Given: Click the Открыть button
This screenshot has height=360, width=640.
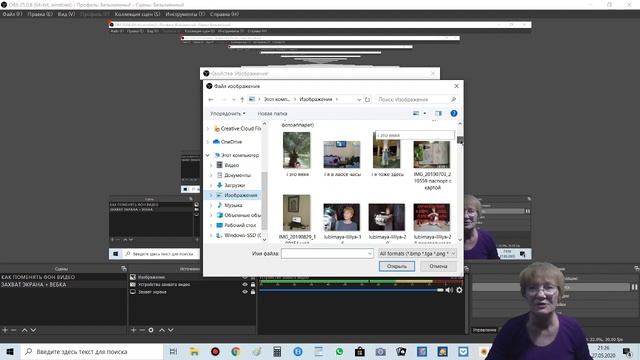Looking at the screenshot, I should pyautogui.click(x=397, y=266).
